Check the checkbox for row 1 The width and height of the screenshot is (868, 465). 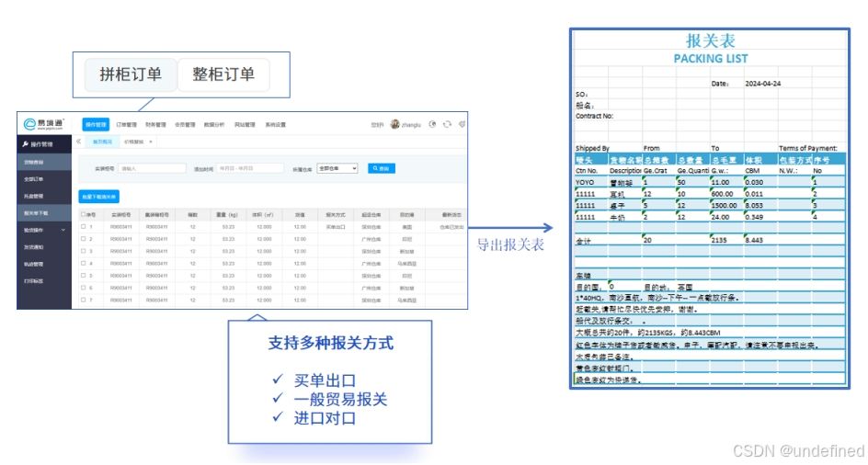(83, 226)
